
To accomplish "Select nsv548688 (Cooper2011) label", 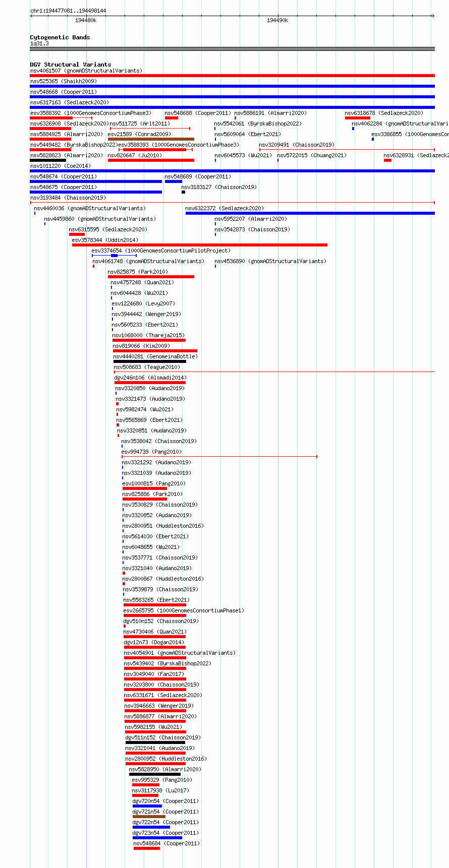I will (198, 113).
